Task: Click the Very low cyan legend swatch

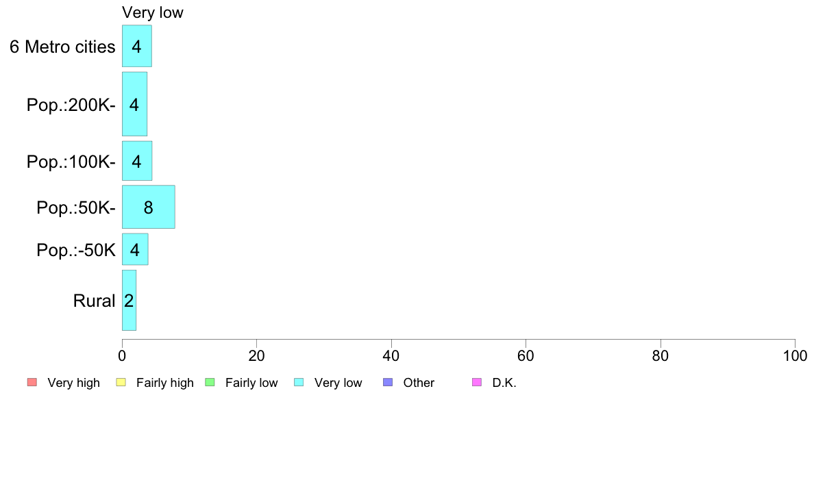Action: point(299,383)
